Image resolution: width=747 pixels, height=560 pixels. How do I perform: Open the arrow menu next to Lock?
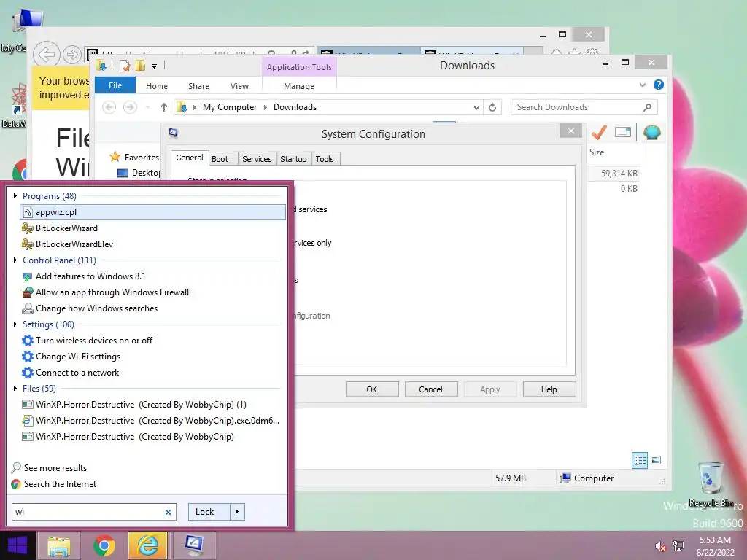pos(237,512)
